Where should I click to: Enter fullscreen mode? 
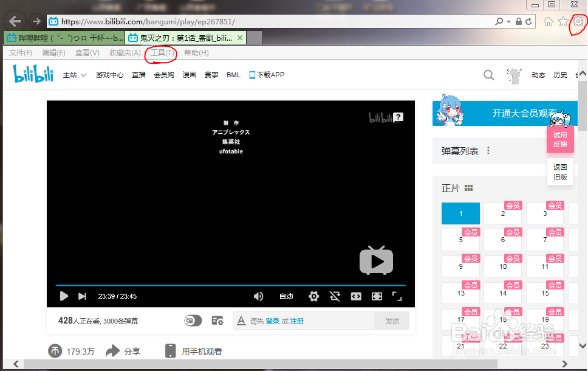click(397, 296)
